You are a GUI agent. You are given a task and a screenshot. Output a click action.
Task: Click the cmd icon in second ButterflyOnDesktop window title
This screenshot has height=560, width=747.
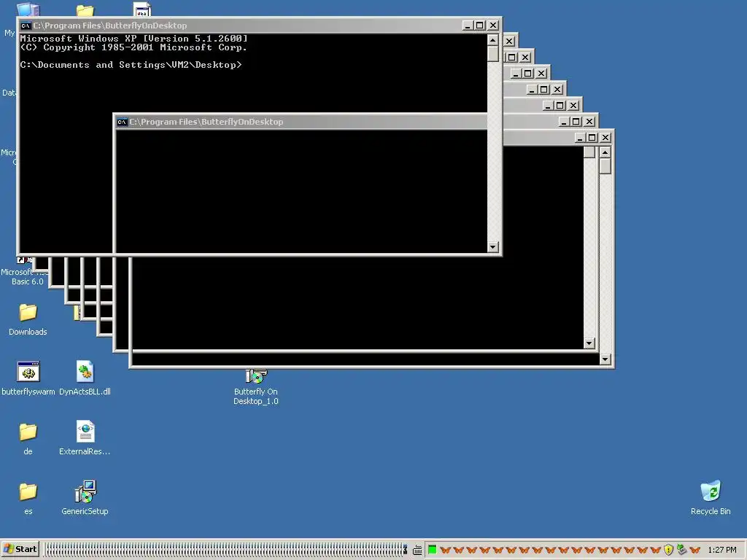[x=122, y=122]
